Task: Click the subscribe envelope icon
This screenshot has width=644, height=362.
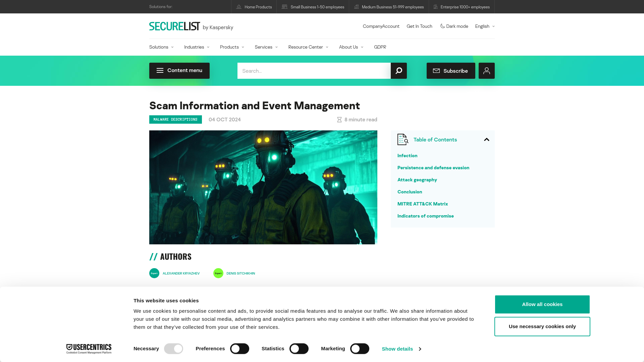Action: (x=437, y=71)
